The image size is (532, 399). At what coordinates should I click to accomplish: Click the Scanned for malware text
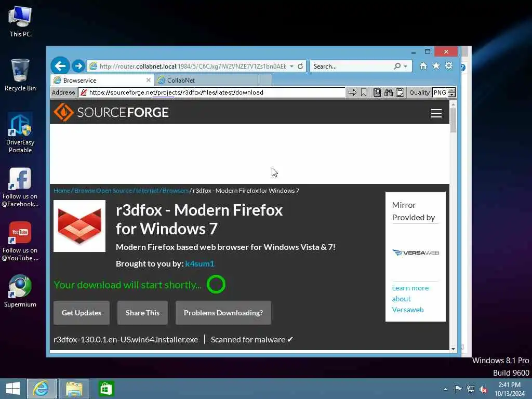(252, 340)
